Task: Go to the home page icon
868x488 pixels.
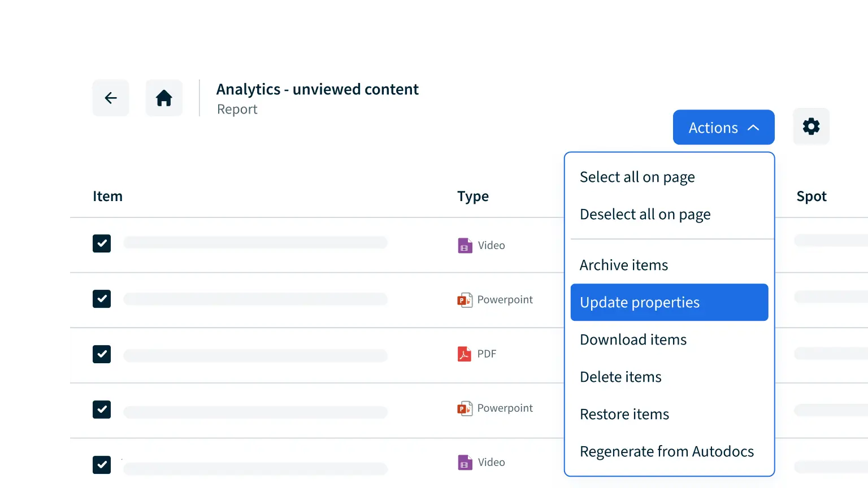Action: (164, 98)
